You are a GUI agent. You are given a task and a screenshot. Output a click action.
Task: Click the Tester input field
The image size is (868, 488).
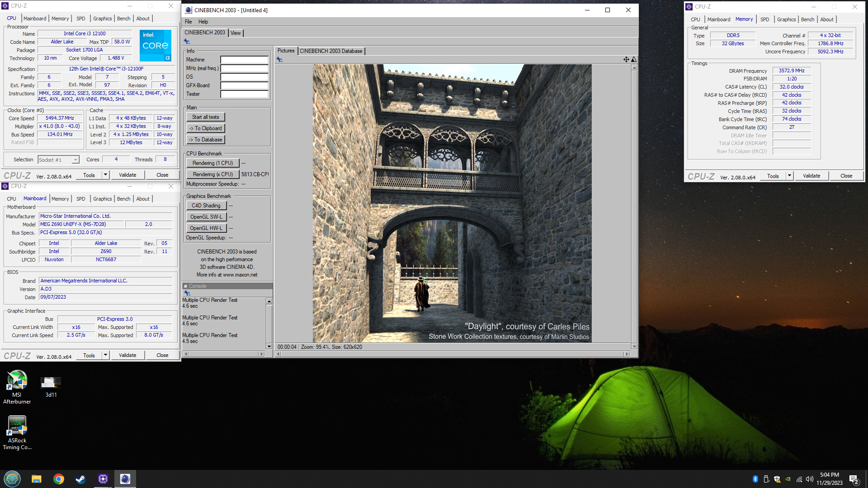click(244, 94)
